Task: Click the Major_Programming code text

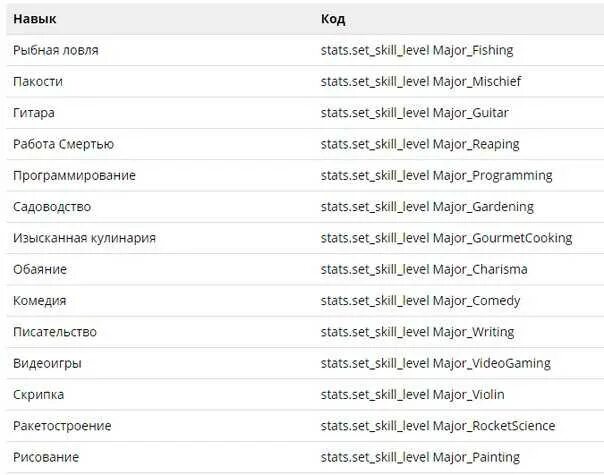Action: coord(437,176)
